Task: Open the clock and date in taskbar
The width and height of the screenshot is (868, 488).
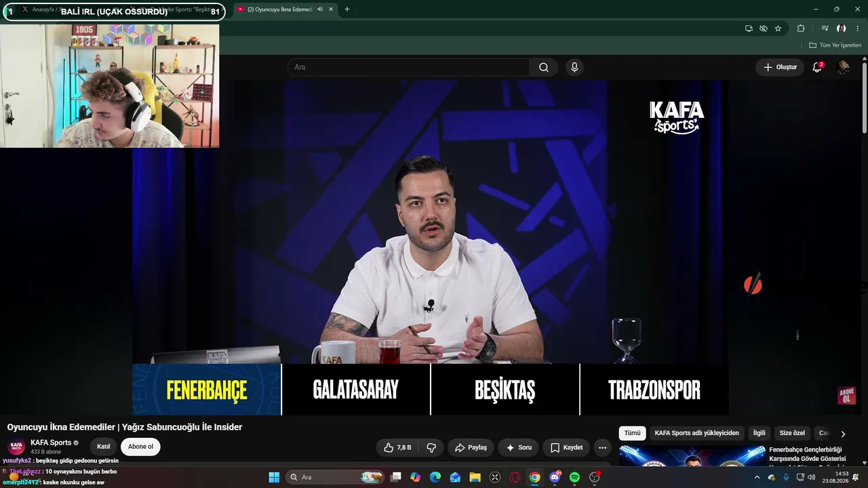Action: [x=835, y=477]
